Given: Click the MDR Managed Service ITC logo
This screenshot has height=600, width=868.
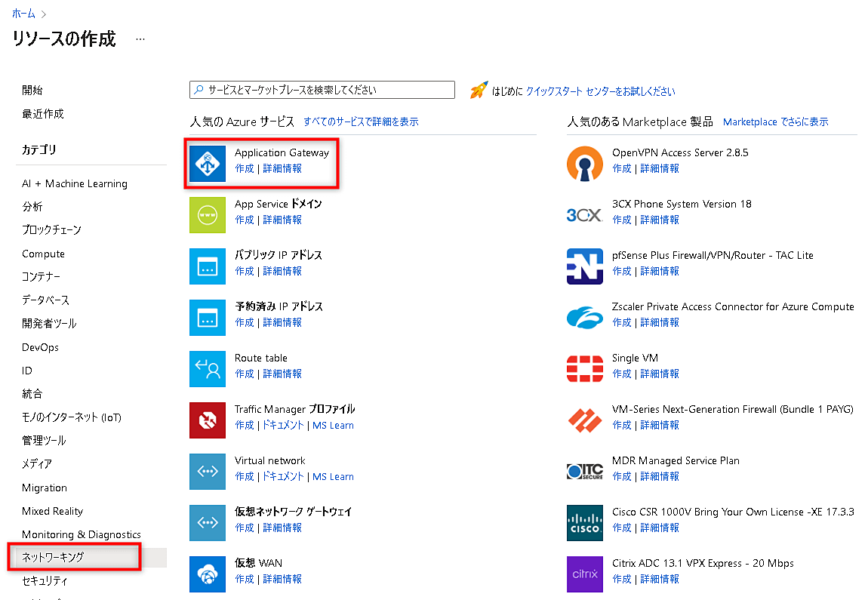Looking at the screenshot, I should coord(584,472).
